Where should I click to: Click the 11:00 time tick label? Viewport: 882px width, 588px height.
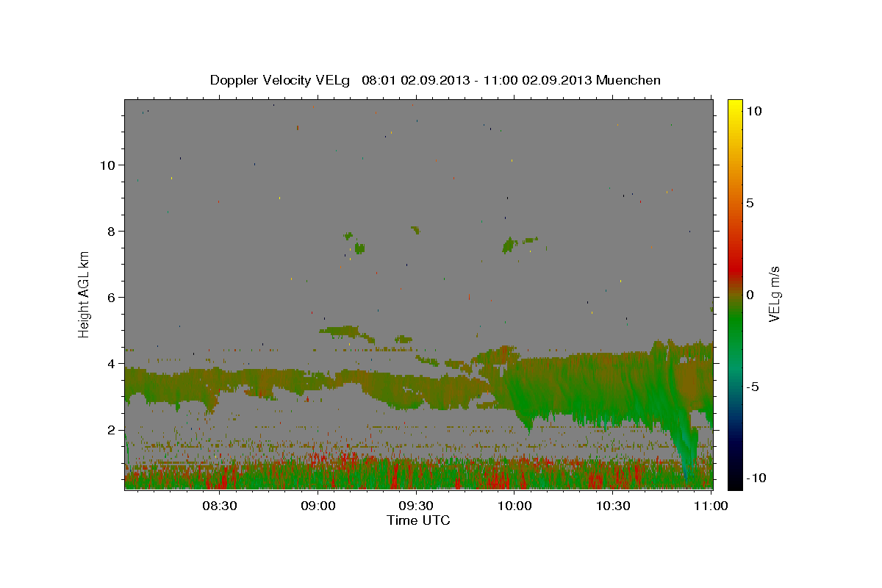(x=711, y=506)
